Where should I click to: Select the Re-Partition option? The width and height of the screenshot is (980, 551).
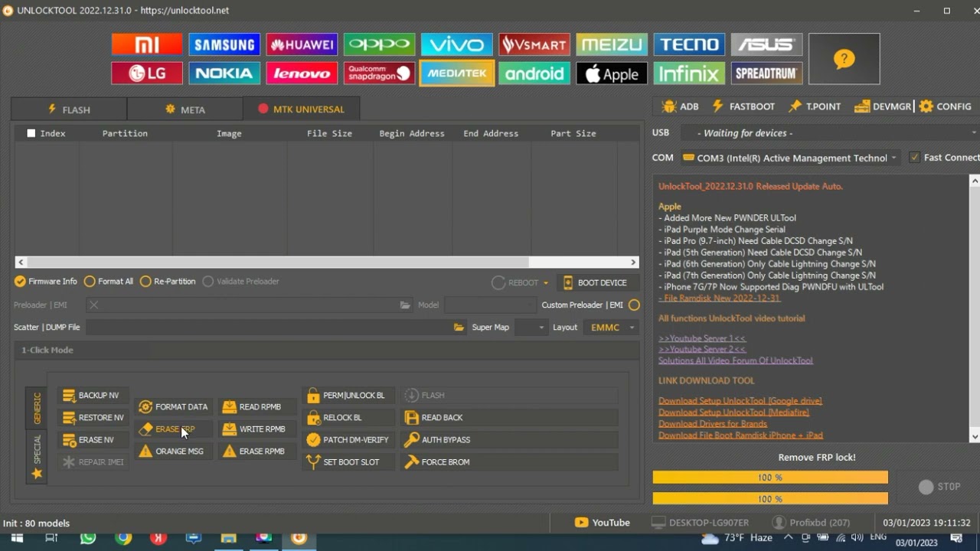click(168, 282)
